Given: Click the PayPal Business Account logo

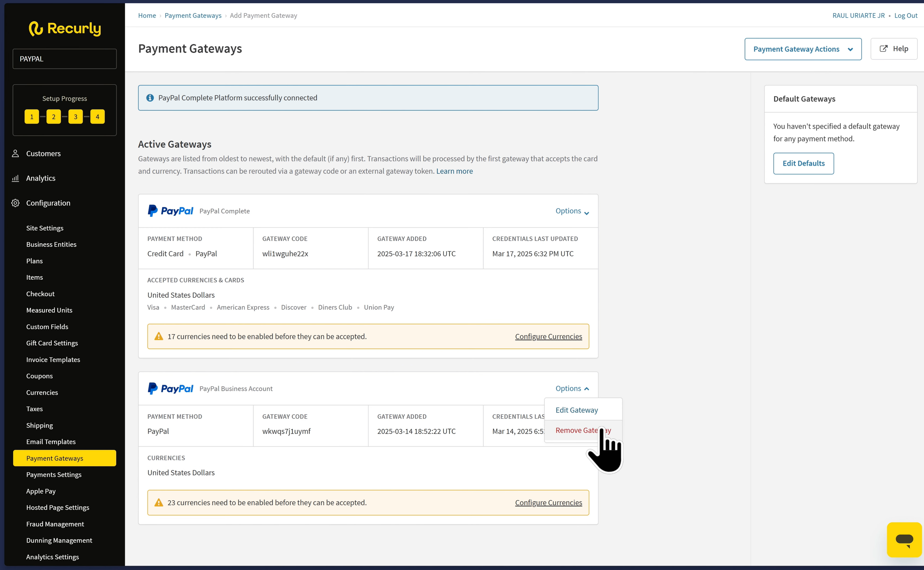Looking at the screenshot, I should [x=170, y=388].
